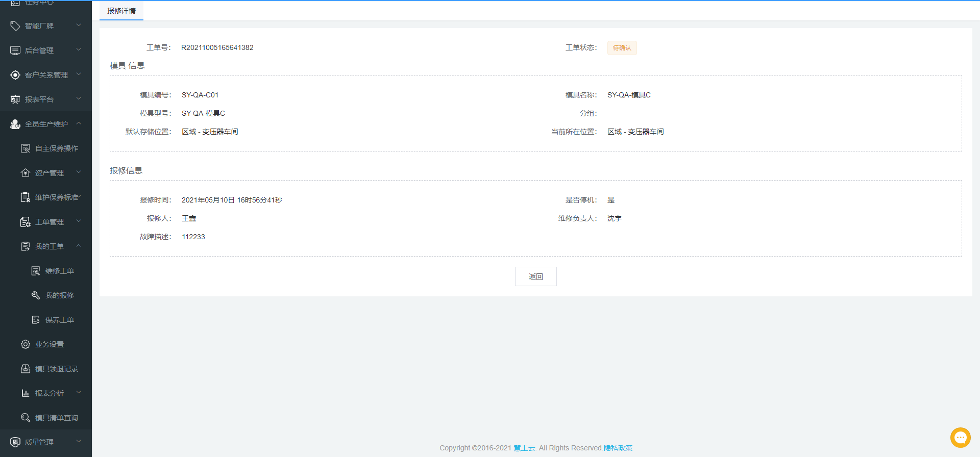
Task: Expand the 后台管理 menu chevron
Action: click(79, 50)
